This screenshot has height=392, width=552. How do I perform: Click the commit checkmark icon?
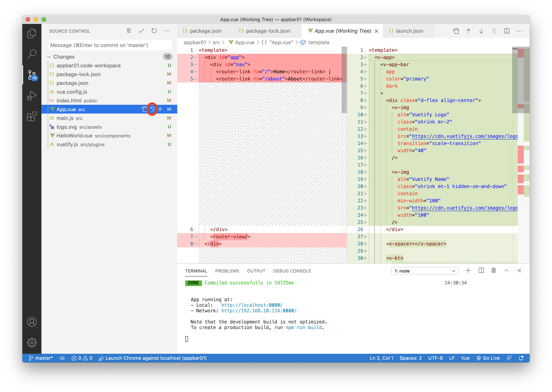coord(141,31)
